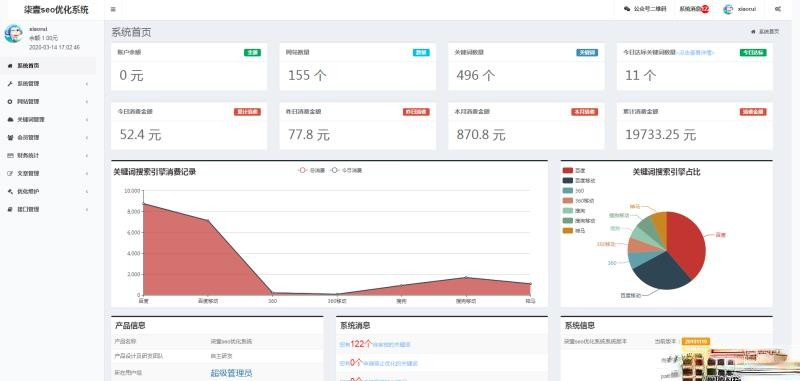Click the users icon beside 会员管理

(x=10, y=137)
